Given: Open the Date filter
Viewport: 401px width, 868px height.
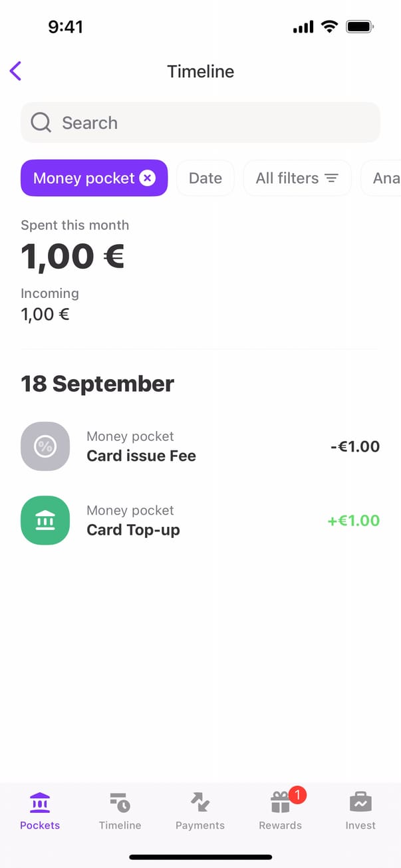Looking at the screenshot, I should (x=205, y=178).
